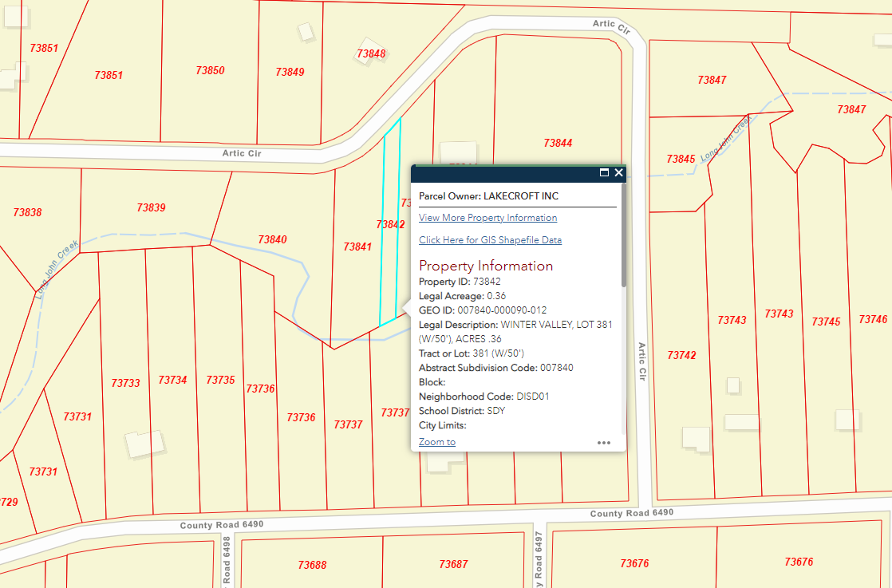Click the Zoom to link
The height and width of the screenshot is (588, 892).
(x=436, y=442)
